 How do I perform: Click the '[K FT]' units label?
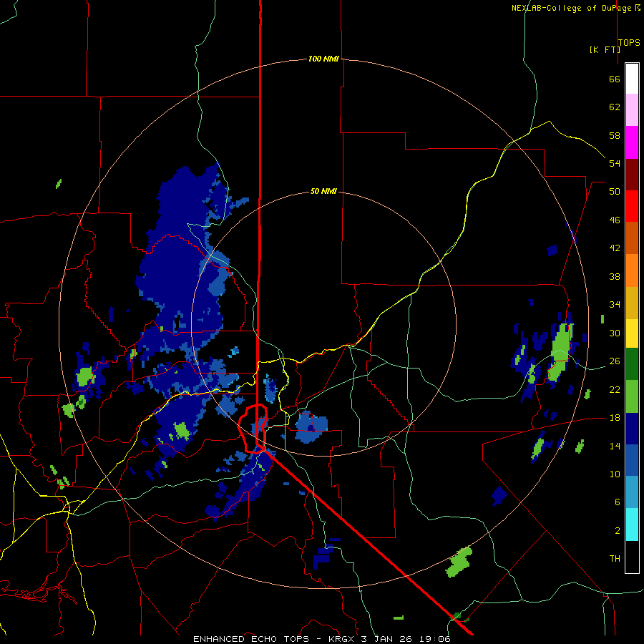click(605, 49)
